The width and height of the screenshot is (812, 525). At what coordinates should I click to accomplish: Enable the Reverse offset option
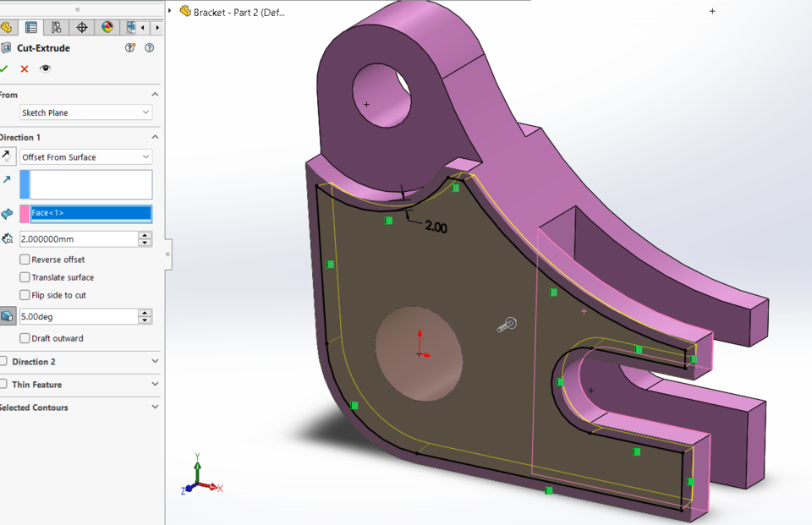click(24, 259)
